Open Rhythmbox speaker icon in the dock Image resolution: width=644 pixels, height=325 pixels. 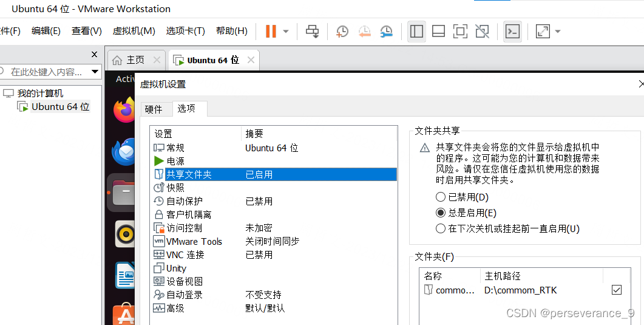point(124,234)
